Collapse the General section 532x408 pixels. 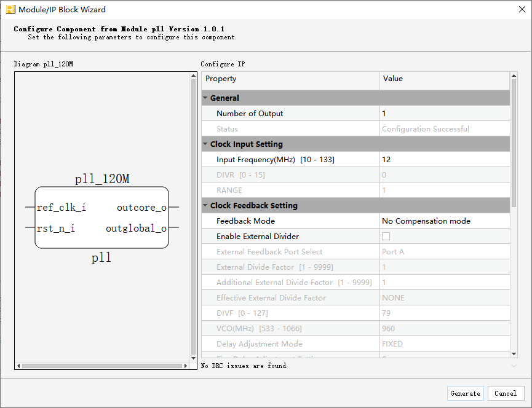tap(205, 98)
